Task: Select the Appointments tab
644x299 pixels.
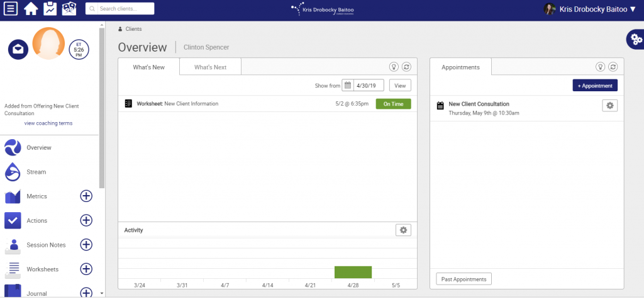Action: (460, 67)
